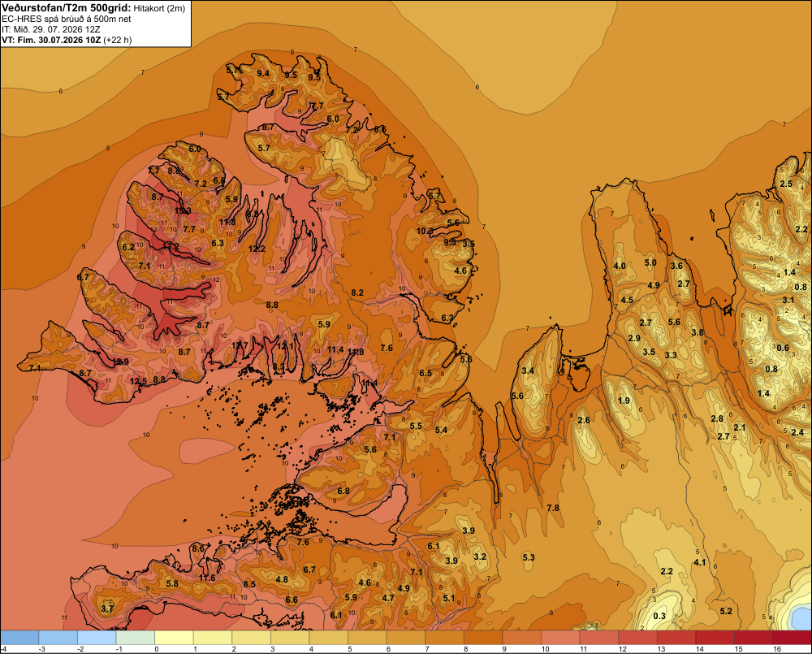
Task: Click the 1.9 temperature label
Action: coord(624,401)
